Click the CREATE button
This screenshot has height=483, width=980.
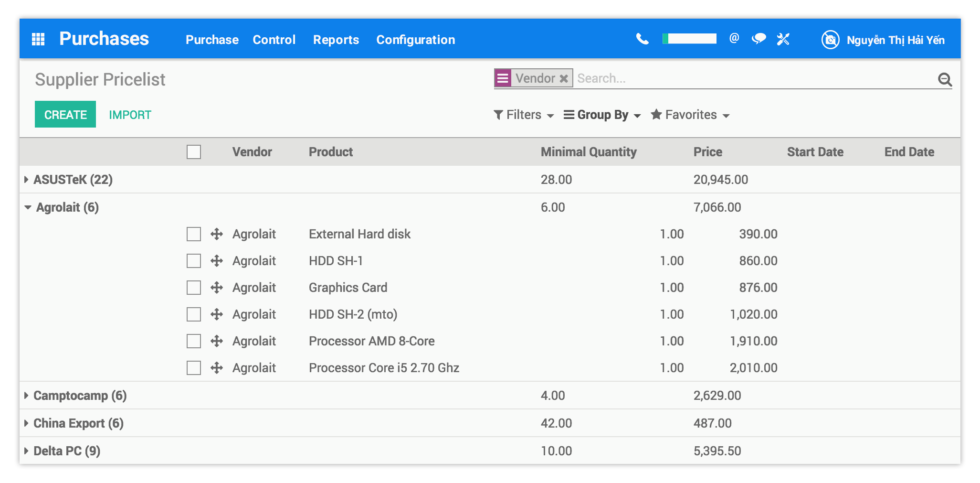[x=65, y=114]
